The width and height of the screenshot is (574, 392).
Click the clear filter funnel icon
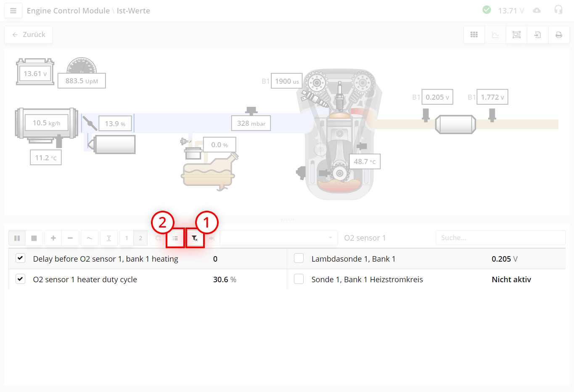195,238
